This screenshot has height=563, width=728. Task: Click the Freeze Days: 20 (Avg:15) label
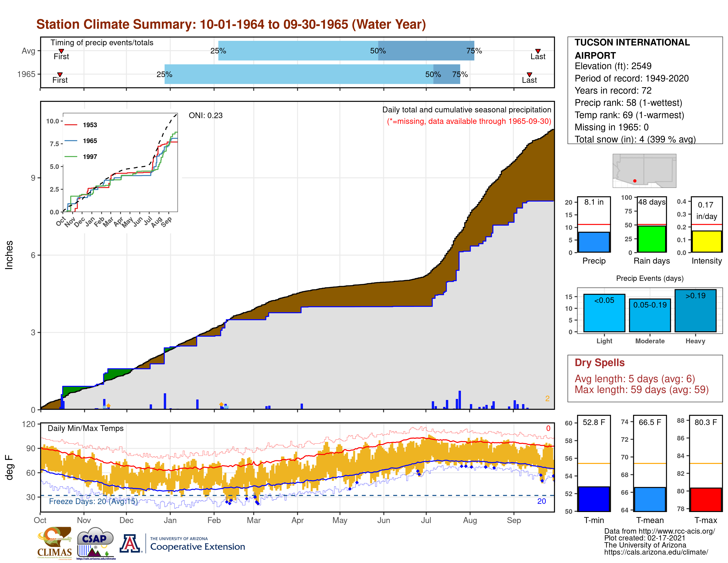(x=93, y=501)
